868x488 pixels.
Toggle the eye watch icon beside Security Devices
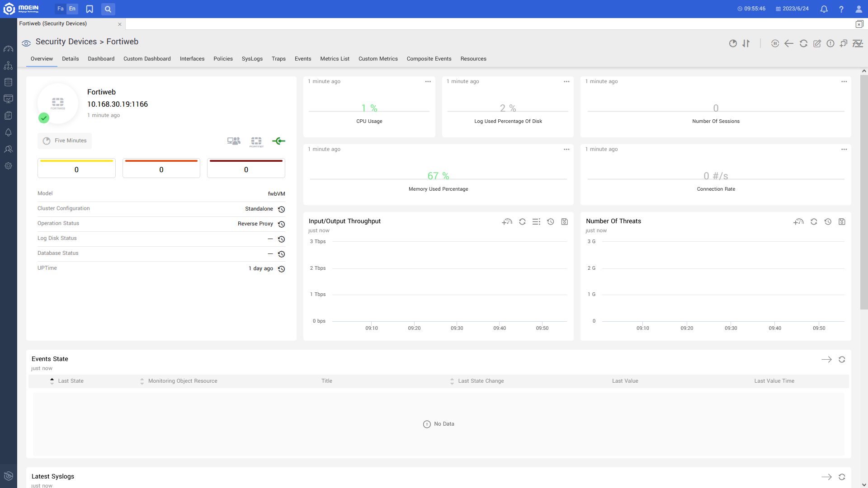(x=26, y=43)
